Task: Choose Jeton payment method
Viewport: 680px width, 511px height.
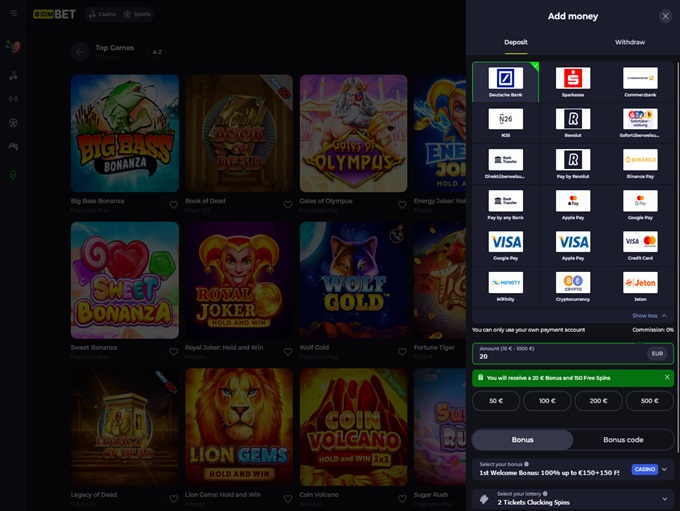Action: (640, 286)
